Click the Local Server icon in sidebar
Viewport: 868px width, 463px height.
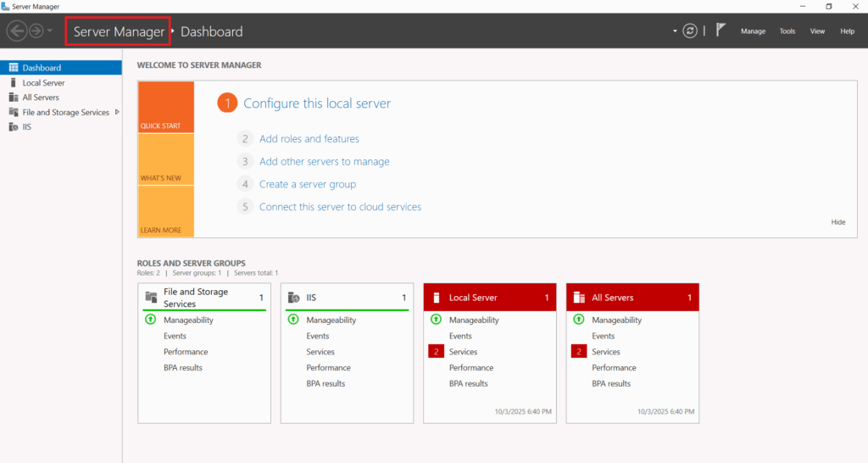(x=14, y=83)
